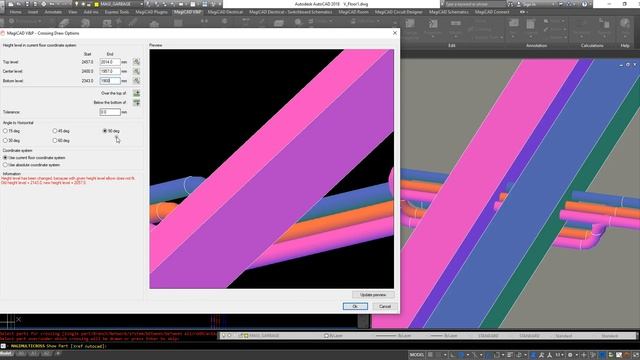640x360 pixels.
Task: Open the MagiCAD Plugins tab
Action: click(151, 12)
